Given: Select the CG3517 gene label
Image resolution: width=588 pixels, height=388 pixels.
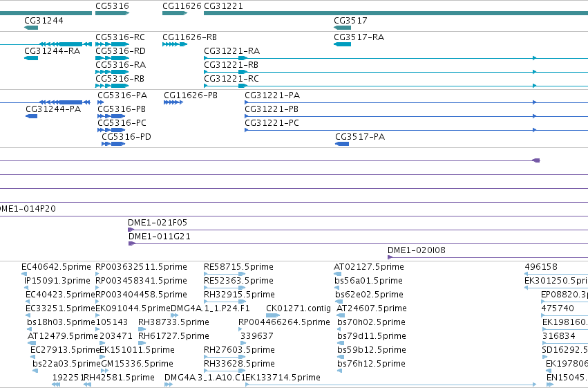Looking at the screenshot, I should click(350, 21).
